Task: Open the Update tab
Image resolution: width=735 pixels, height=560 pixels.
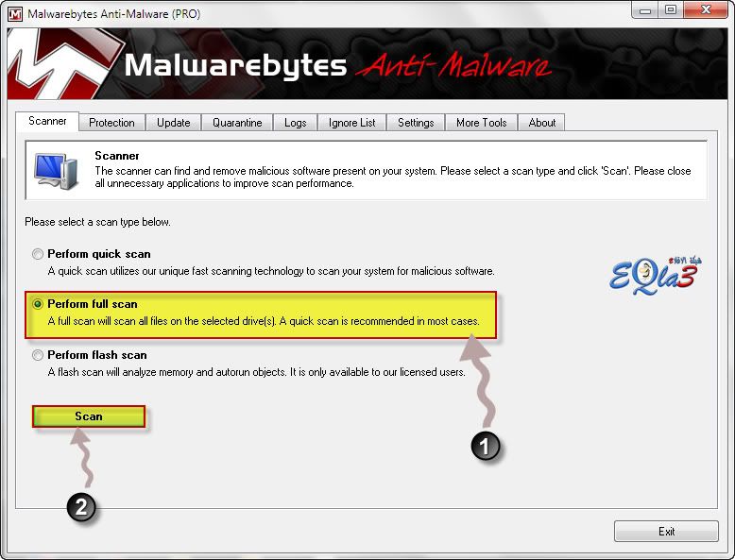Action: coord(174,123)
